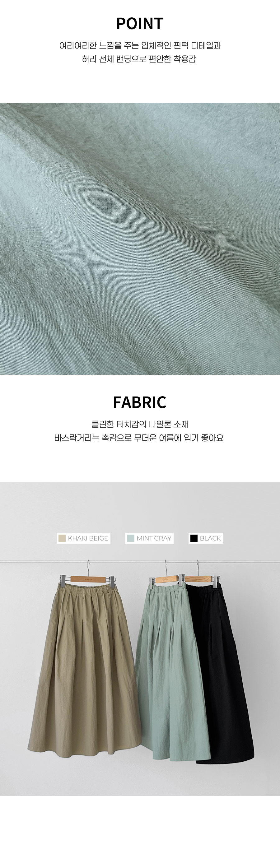Screen dimensions: 280x868
Task: Select the KHAKI BEIGE label
Action: pyautogui.click(x=88, y=538)
